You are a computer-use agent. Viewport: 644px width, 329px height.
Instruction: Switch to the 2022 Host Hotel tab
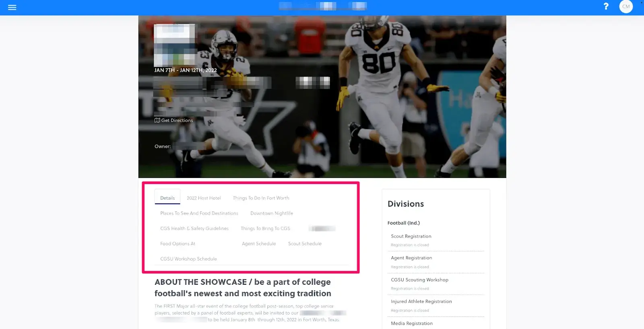click(204, 198)
